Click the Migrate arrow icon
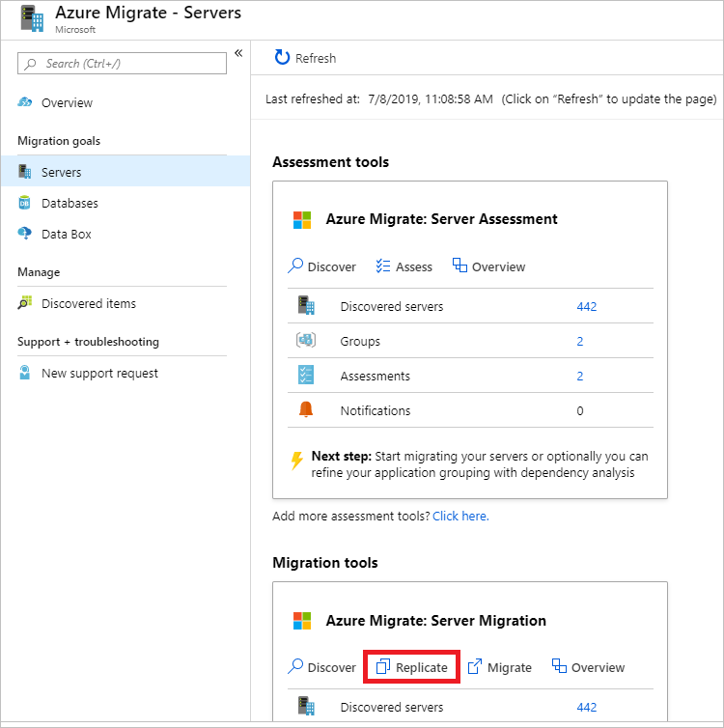The image size is (724, 728). [x=474, y=666]
